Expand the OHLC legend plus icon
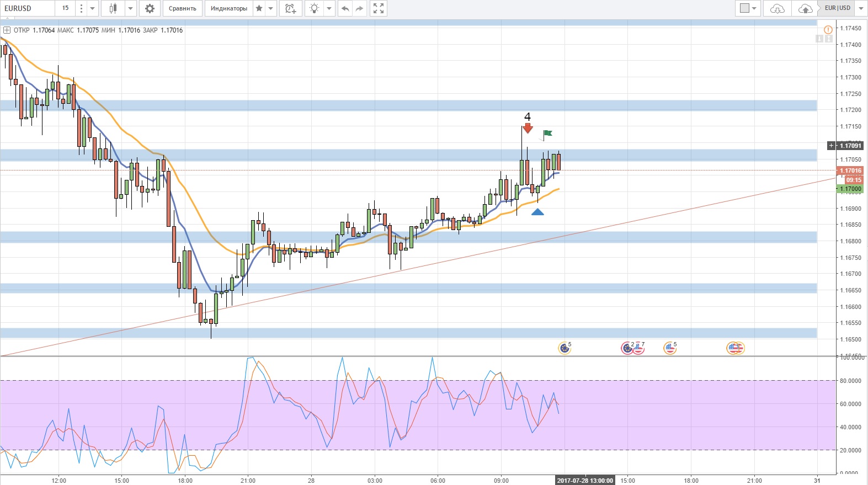 click(x=7, y=30)
